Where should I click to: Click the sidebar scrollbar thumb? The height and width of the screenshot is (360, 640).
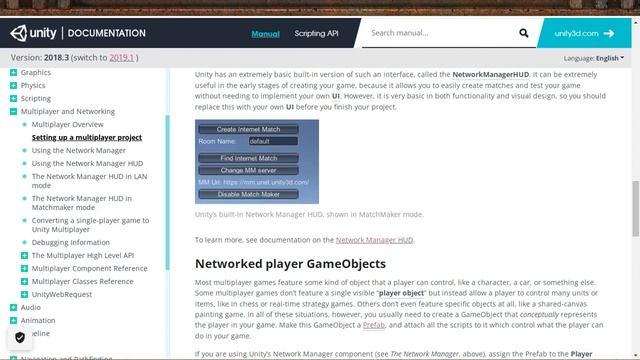(x=167, y=193)
